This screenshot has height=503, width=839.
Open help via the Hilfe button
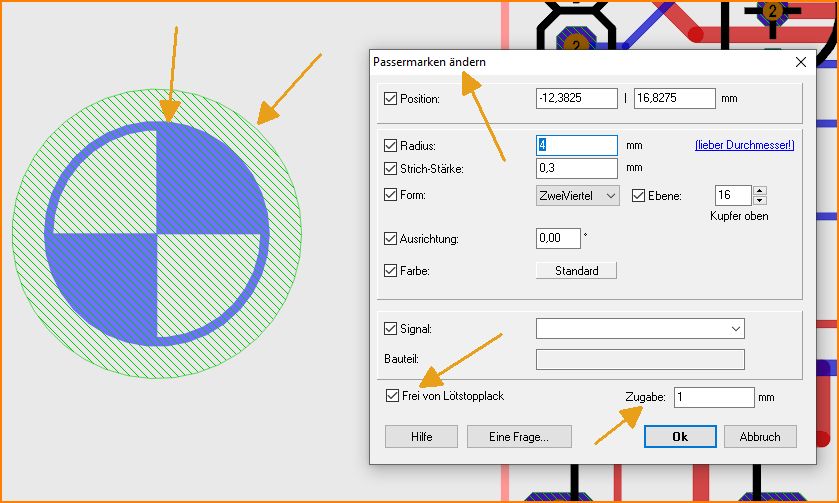pos(421,437)
